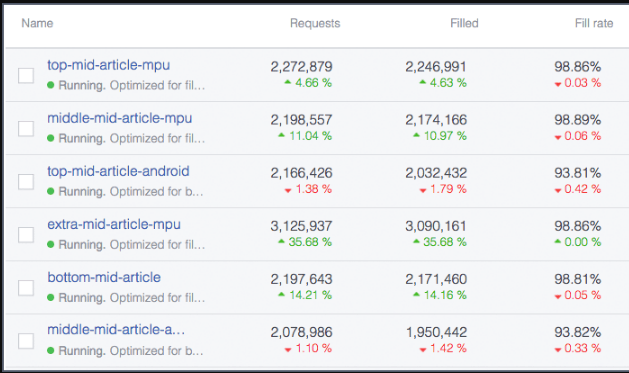Click the green up arrow beside 14.16 %
Screen dimensions: 629x373
pos(416,294)
